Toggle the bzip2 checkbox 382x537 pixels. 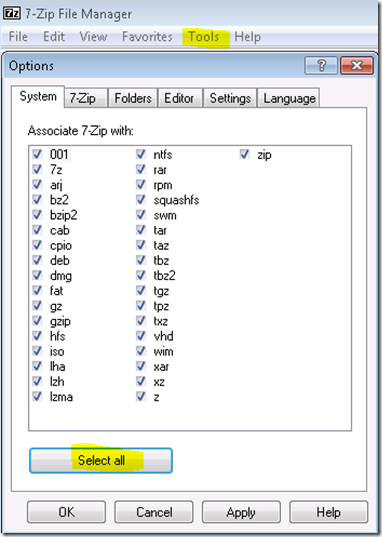(37, 215)
